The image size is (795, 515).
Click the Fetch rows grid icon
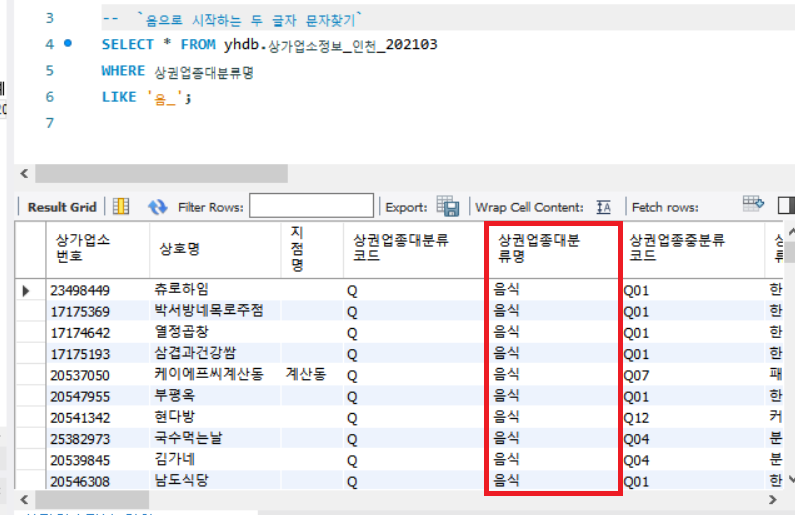[x=753, y=204]
